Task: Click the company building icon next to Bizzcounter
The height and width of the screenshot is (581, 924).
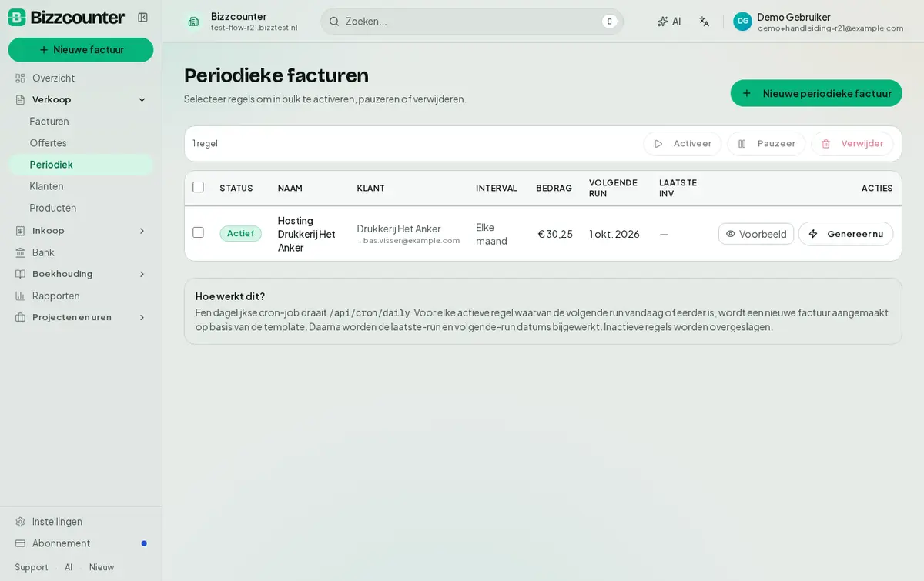Action: click(193, 22)
